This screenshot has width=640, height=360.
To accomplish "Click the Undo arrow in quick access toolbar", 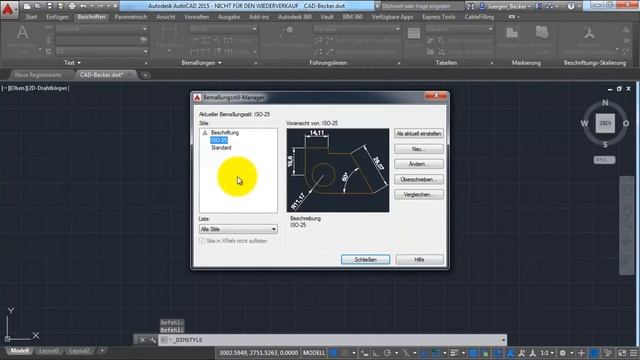I will pos(83,6).
